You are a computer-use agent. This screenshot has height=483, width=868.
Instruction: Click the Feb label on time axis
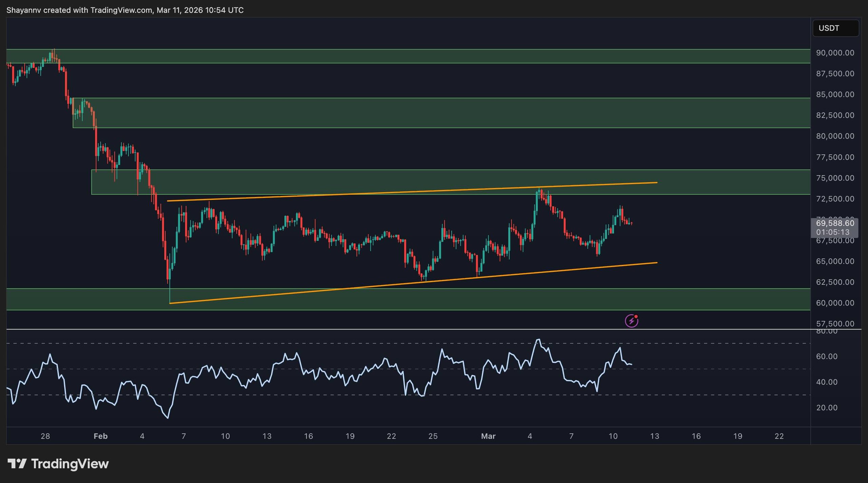click(100, 436)
